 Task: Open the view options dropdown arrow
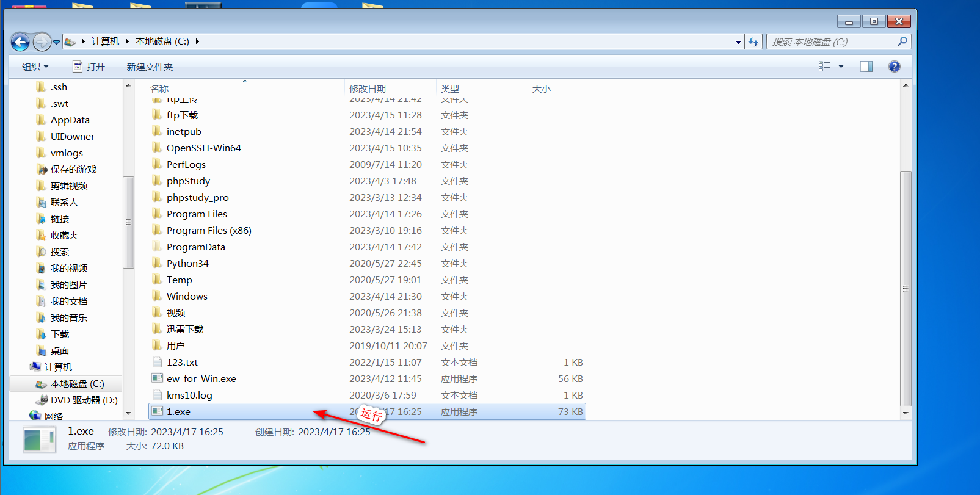coord(841,67)
